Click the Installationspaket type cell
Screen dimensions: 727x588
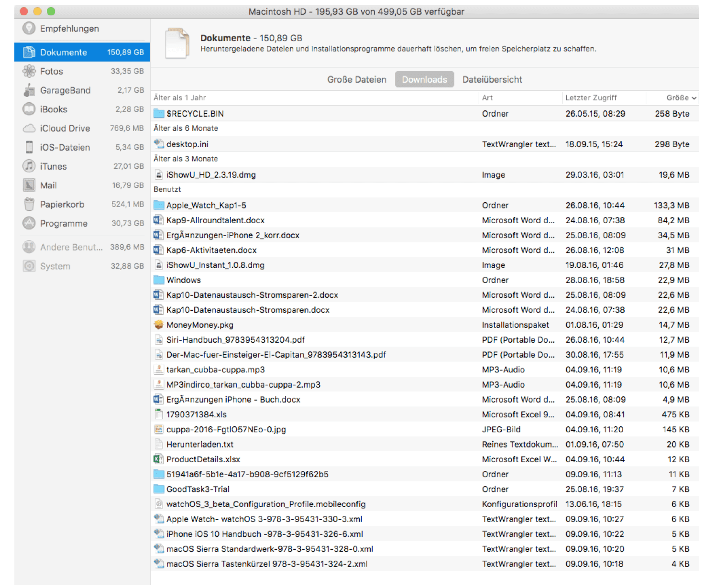516,325
